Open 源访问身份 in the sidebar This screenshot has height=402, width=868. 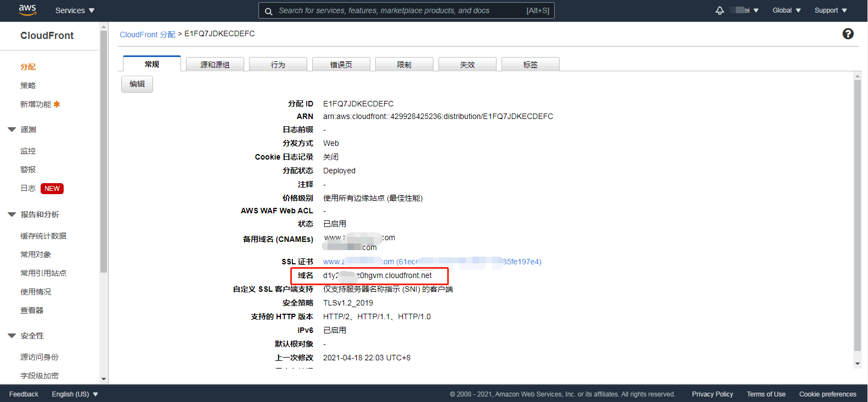(40, 357)
